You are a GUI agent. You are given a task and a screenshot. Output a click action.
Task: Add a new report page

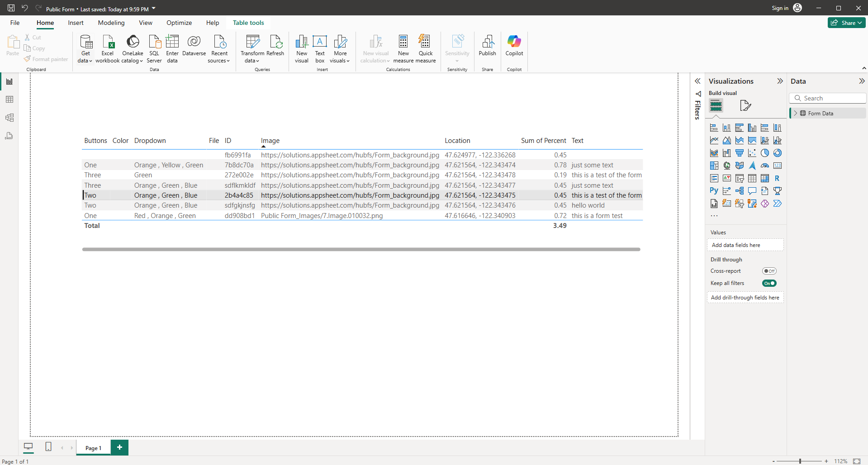[119, 447]
